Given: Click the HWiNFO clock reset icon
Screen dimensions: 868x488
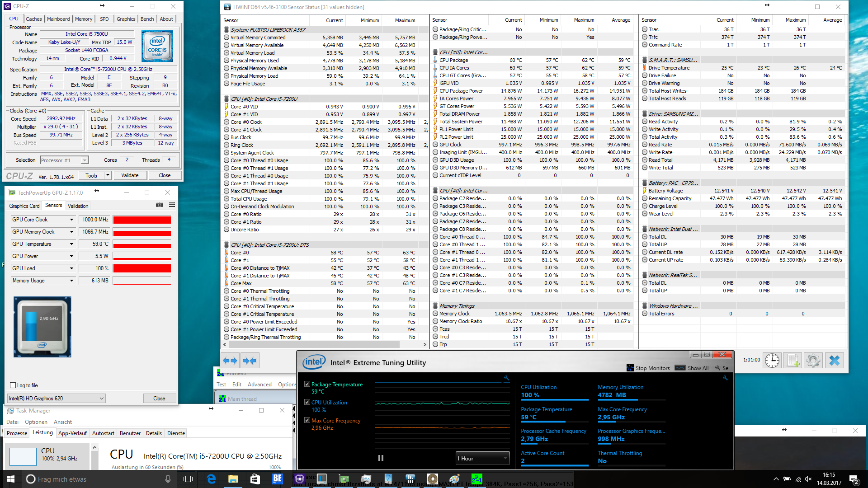Looking at the screenshot, I should 772,361.
